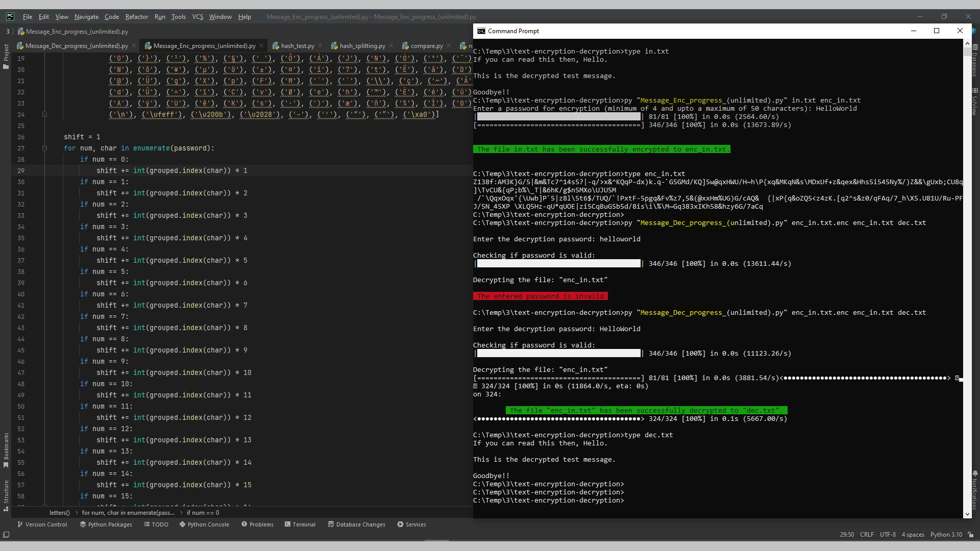Open the Services tool window
The width and height of the screenshot is (980, 551).
[411, 524]
